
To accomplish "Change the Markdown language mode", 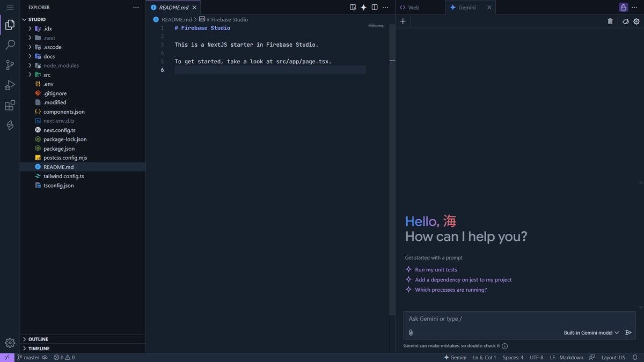I will click(571, 357).
